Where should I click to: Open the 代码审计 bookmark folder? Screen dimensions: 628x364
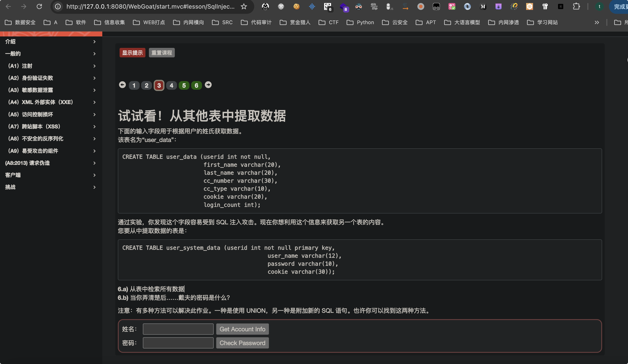click(x=256, y=22)
